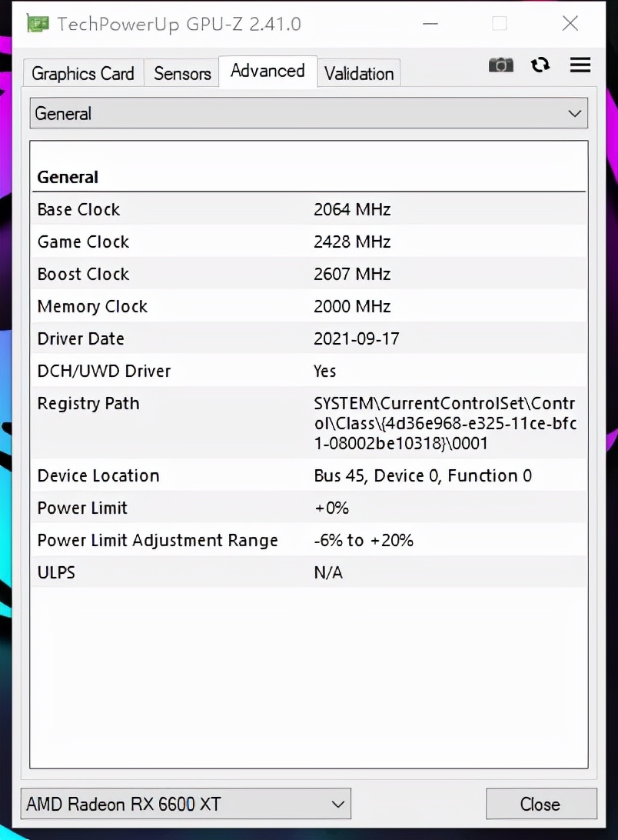Viewport: 618px width, 840px height.
Task: Select the Base Clock label
Action: point(78,209)
